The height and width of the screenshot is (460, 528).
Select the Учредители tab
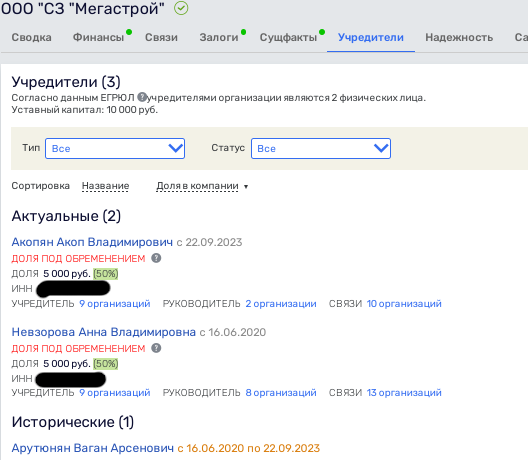point(371,37)
